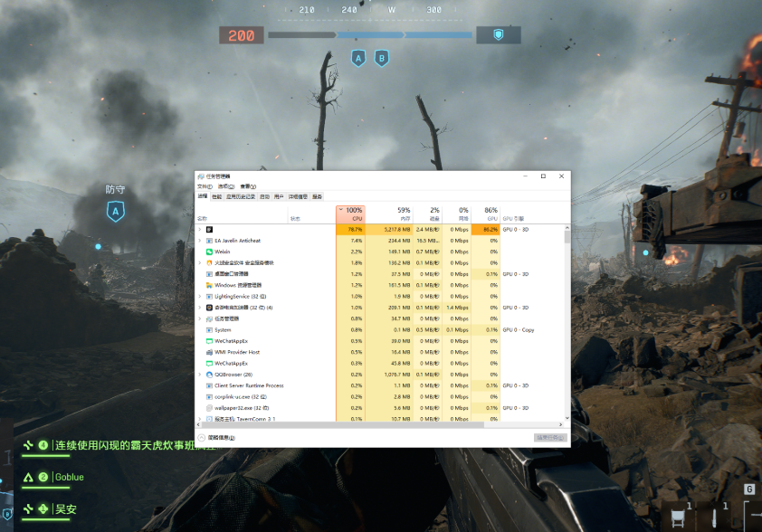This screenshot has width=762, height=532.
Task: Expand the 任务管理器 process row
Action: (200, 318)
